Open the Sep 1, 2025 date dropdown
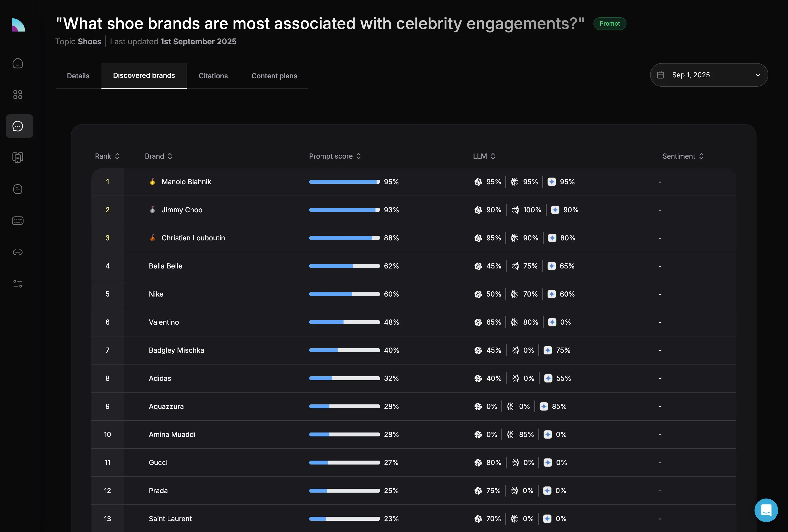Viewport: 788px width, 532px height. (x=709, y=75)
